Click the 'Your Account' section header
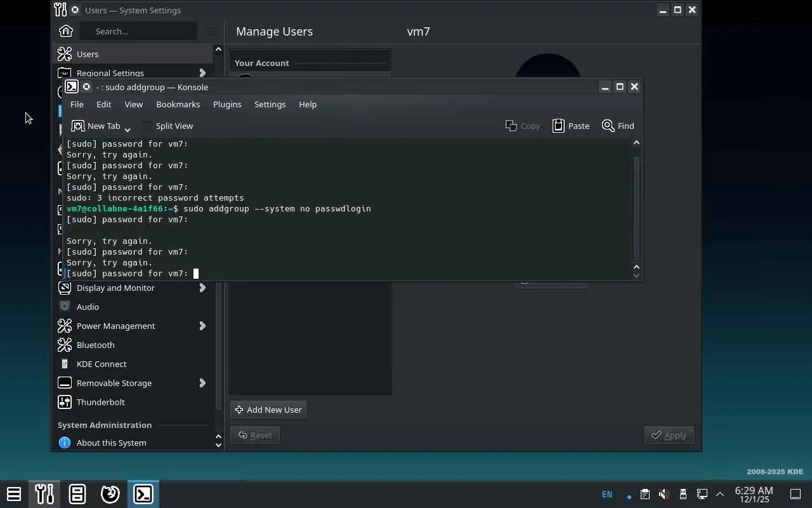Image resolution: width=812 pixels, height=508 pixels. pos(262,63)
